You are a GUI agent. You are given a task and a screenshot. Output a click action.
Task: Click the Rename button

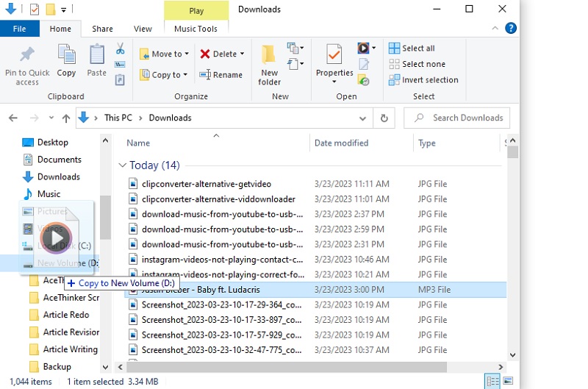221,75
